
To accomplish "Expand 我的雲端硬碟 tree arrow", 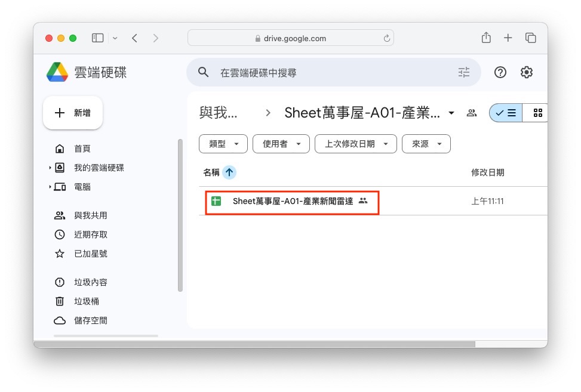I will point(50,168).
